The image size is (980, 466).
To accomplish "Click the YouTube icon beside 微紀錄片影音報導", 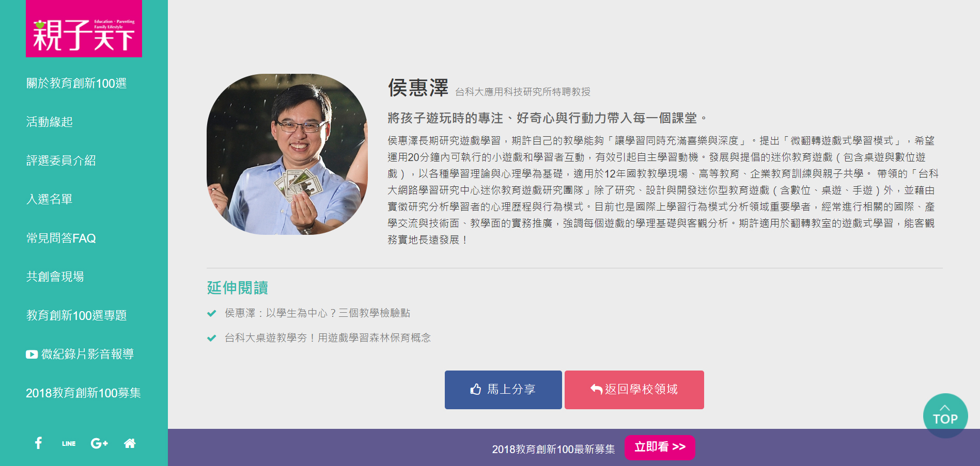I will [x=32, y=354].
